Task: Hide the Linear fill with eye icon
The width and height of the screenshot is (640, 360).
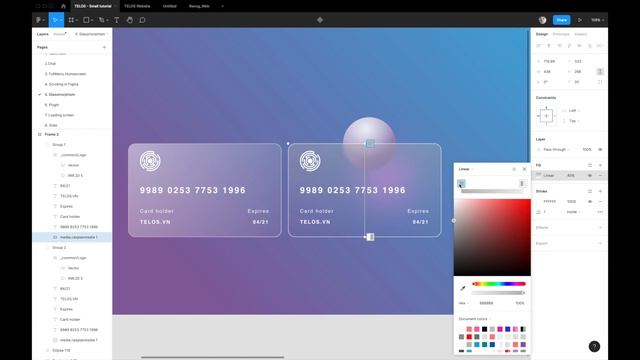Action: pos(590,176)
